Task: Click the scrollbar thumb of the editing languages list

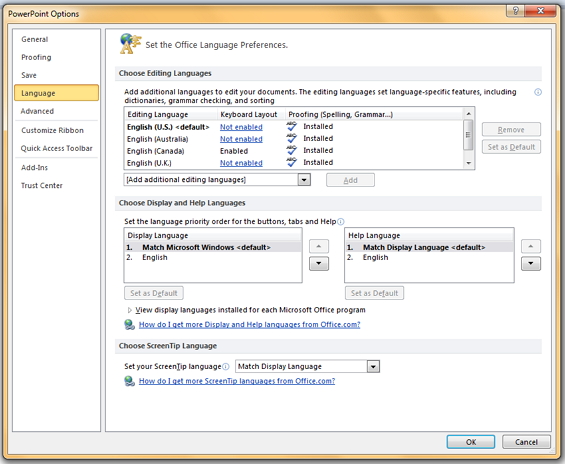Action: click(468, 135)
